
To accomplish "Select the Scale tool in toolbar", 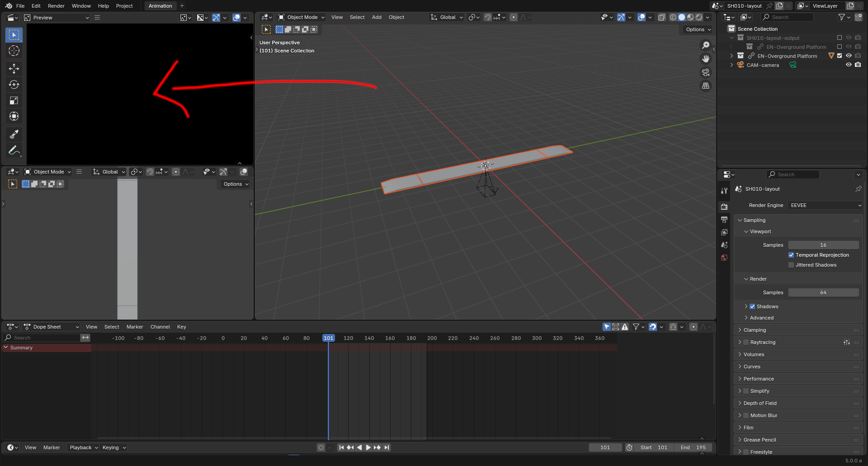I will click(x=14, y=100).
